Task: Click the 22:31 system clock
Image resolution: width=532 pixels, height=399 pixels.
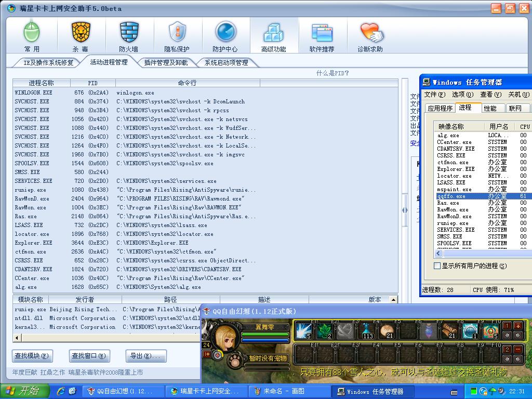Action: [517, 391]
